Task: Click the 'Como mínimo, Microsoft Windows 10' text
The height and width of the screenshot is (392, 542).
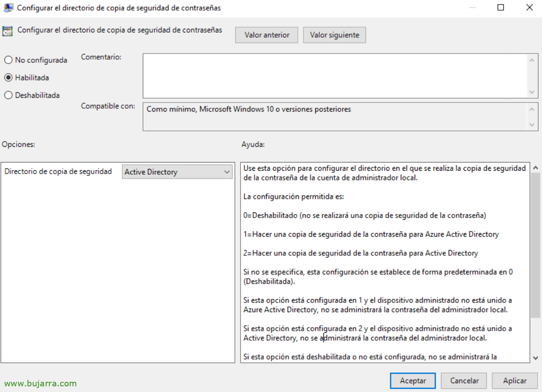Action: click(x=210, y=109)
